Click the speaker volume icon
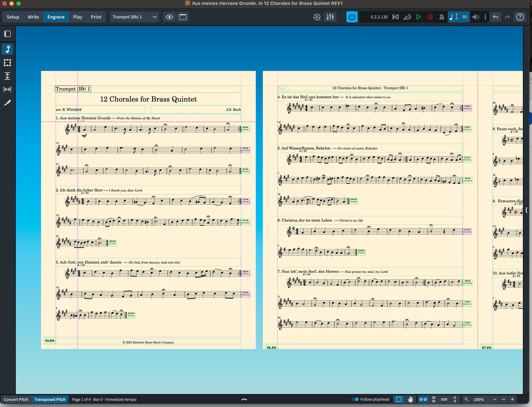 click(x=476, y=17)
